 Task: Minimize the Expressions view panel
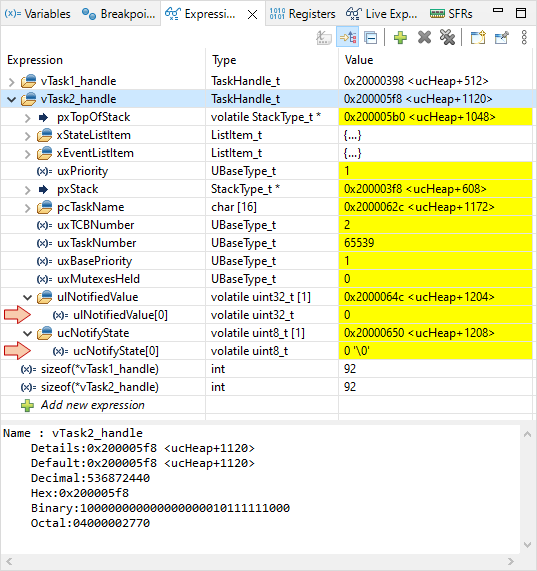[x=498, y=11]
